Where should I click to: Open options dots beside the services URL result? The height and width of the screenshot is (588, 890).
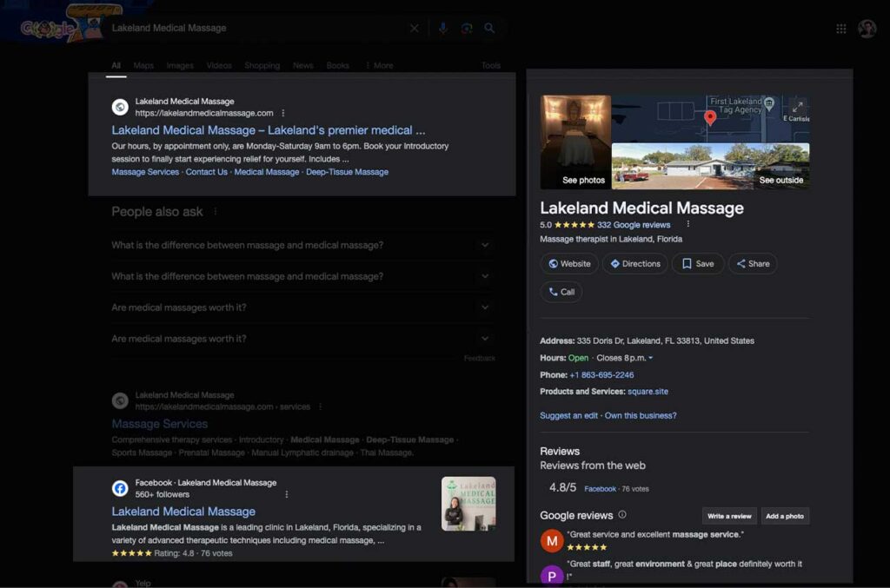321,406
